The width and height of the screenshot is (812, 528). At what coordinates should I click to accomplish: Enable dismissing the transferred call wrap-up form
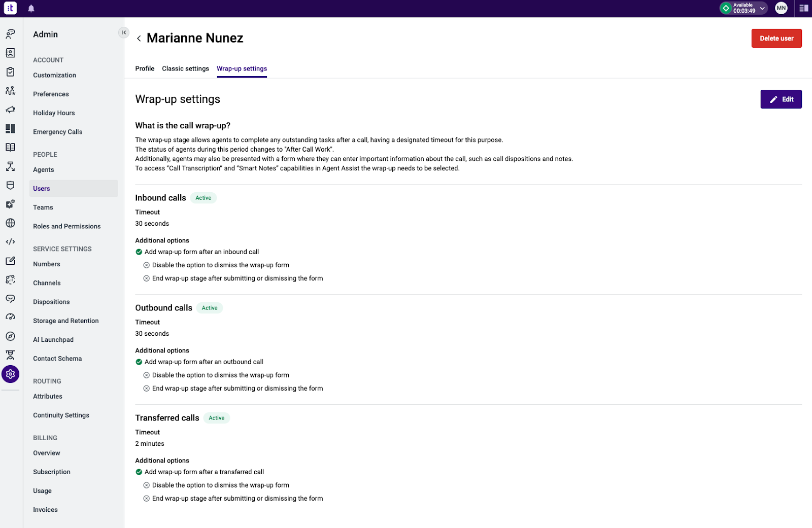point(146,485)
